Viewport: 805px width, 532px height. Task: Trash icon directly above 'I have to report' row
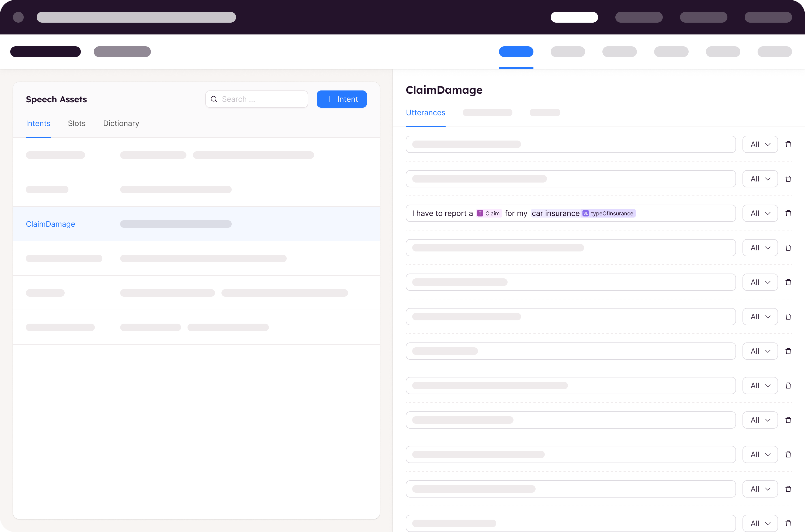coord(788,179)
